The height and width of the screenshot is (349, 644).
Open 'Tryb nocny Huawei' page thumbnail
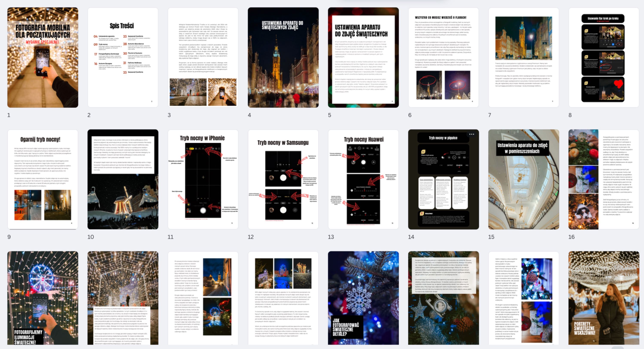pos(363,179)
